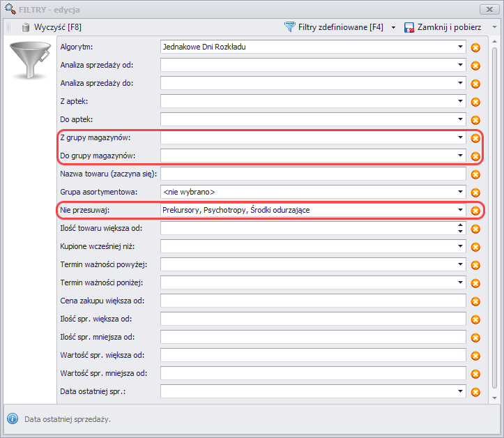Click the vertical scrollbar of filter list
This screenshot has width=504, height=438.
[x=494, y=209]
